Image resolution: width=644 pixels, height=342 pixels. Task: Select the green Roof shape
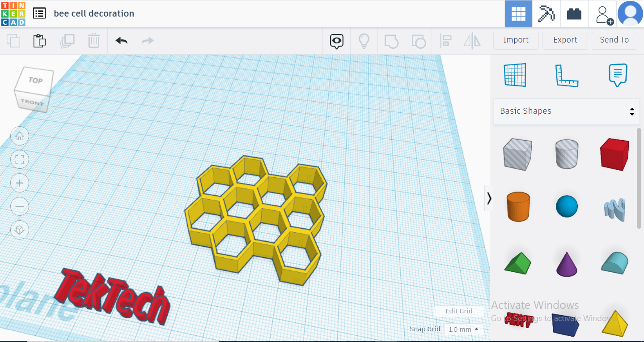pyautogui.click(x=517, y=263)
